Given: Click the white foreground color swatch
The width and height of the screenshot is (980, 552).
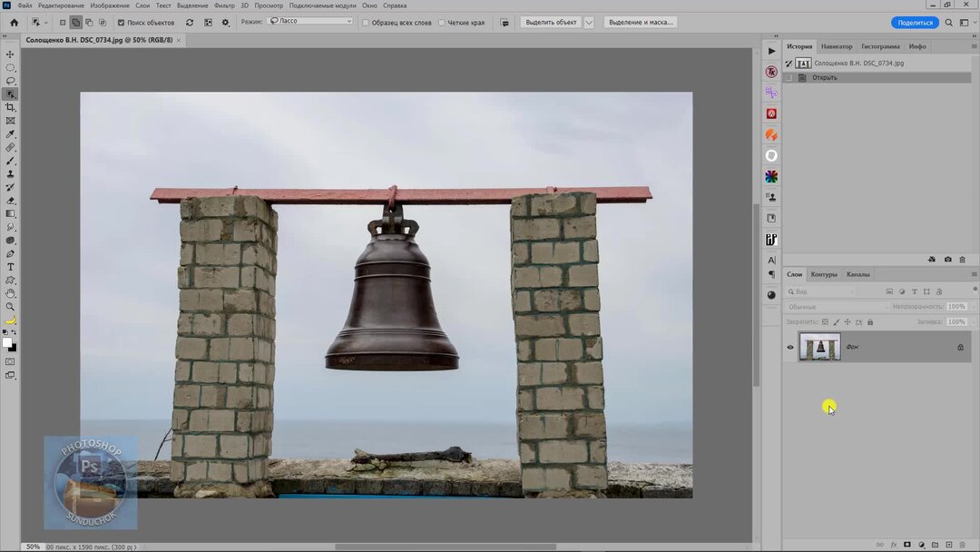Looking at the screenshot, I should click(7, 342).
